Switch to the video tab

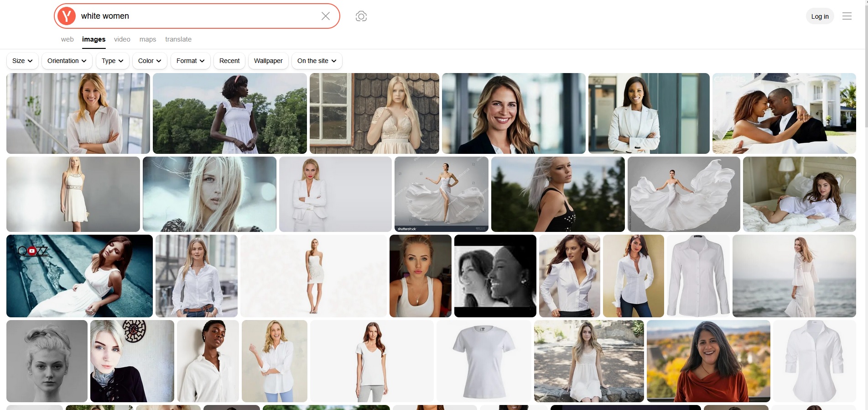click(122, 39)
